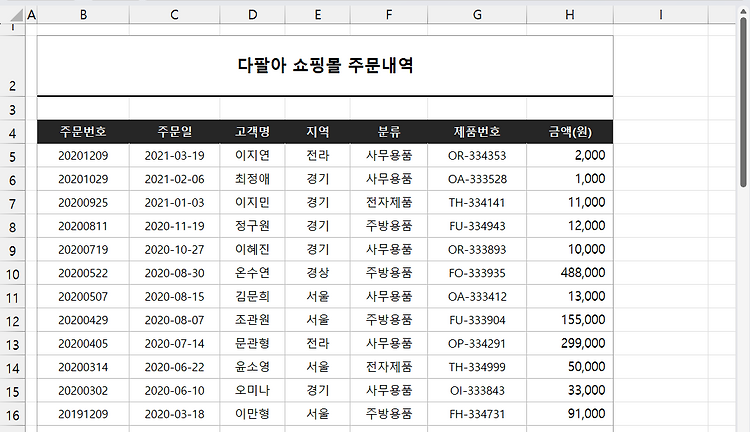Select the amount 2,000
The image size is (750, 432).
[570, 155]
